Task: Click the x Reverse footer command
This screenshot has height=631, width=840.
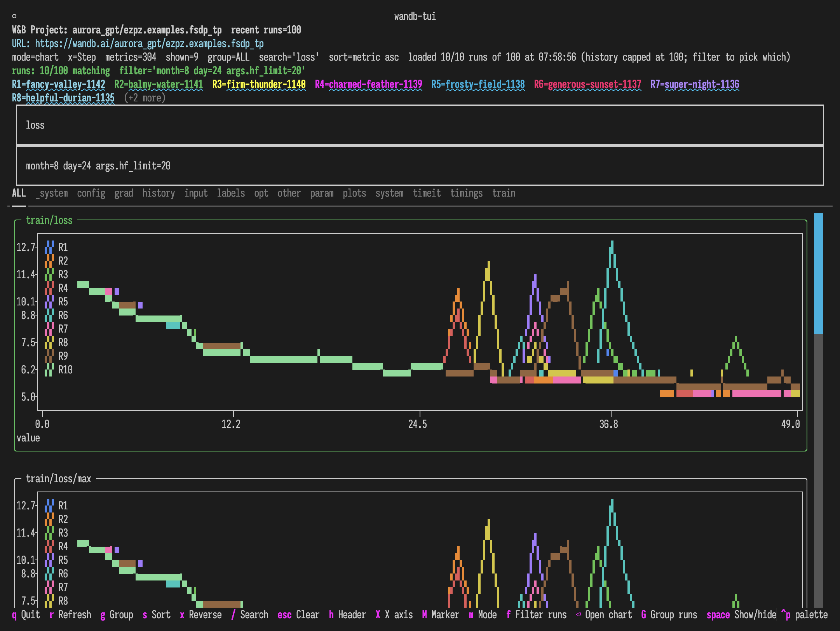Action: tap(200, 615)
